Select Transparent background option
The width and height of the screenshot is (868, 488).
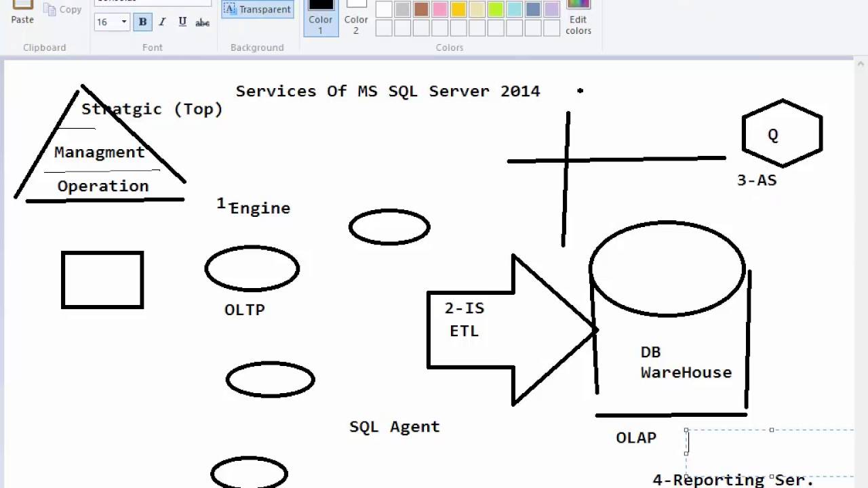tap(258, 9)
